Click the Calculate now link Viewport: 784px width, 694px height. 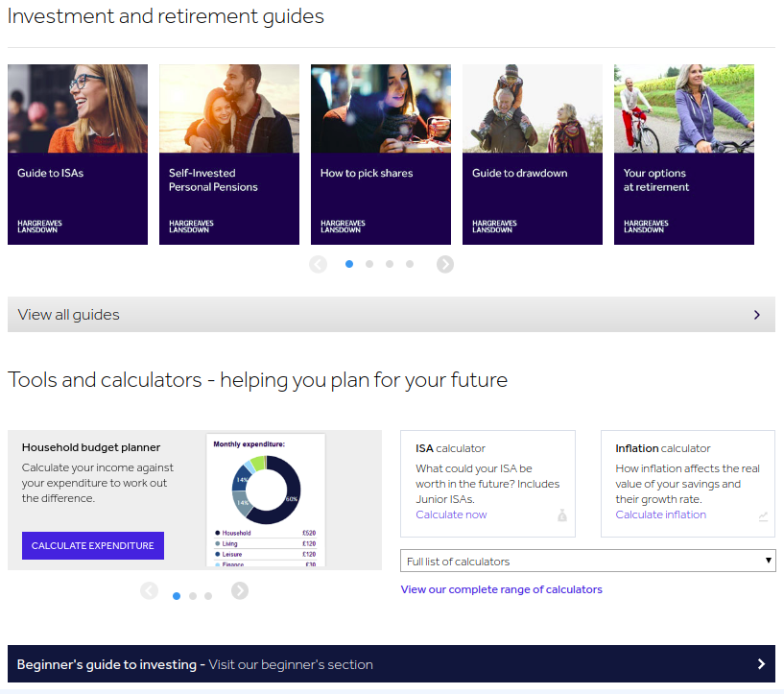(451, 515)
